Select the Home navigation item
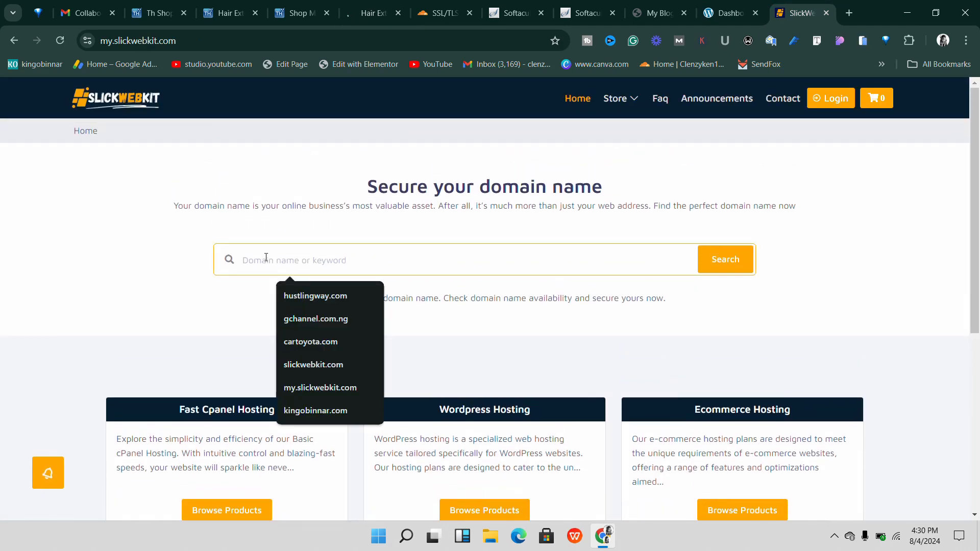Image resolution: width=980 pixels, height=551 pixels. [x=577, y=98]
